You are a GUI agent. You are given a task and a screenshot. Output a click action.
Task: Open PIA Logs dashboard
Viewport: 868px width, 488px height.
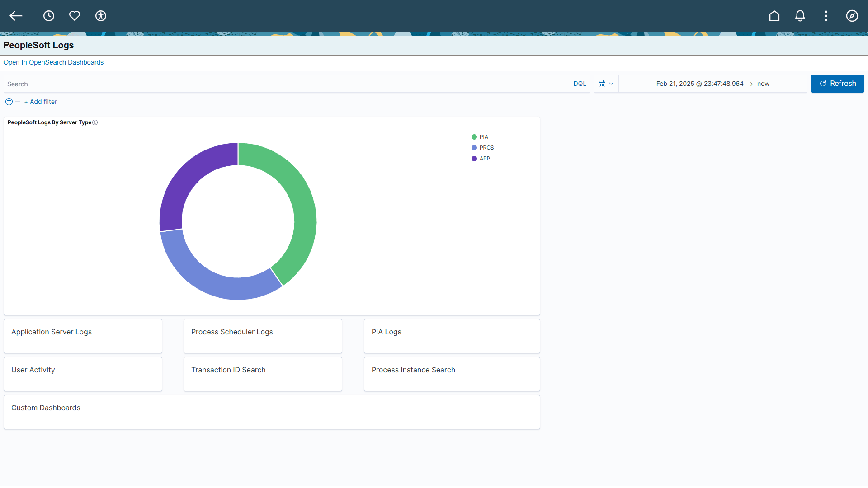pos(387,332)
